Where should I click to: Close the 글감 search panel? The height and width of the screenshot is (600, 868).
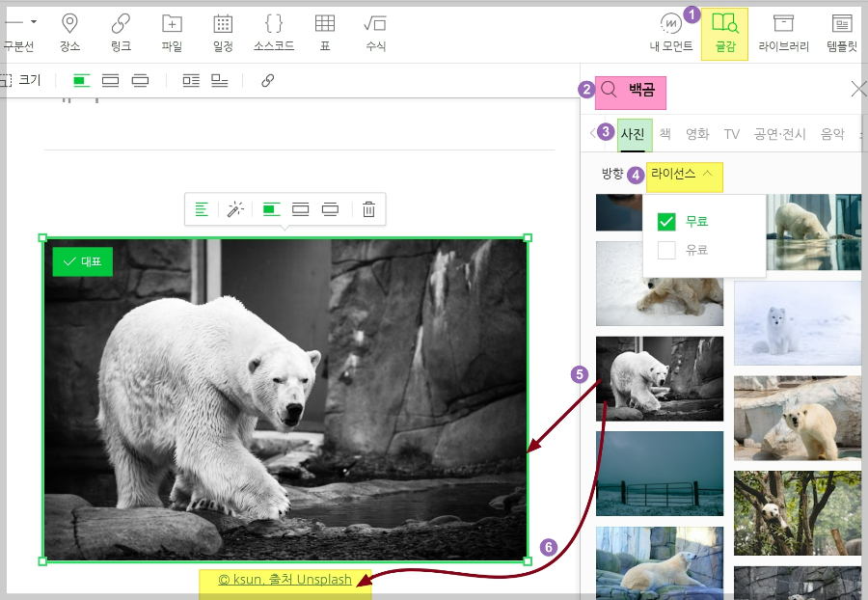coord(858,89)
